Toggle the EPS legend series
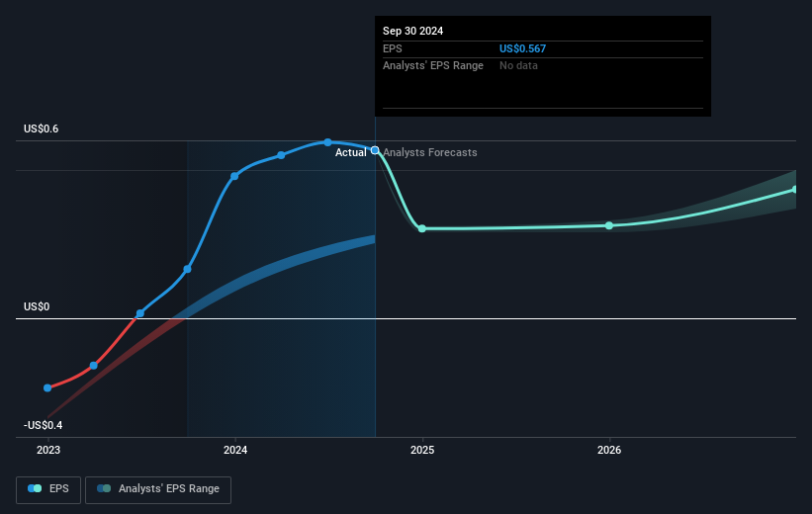 point(48,489)
